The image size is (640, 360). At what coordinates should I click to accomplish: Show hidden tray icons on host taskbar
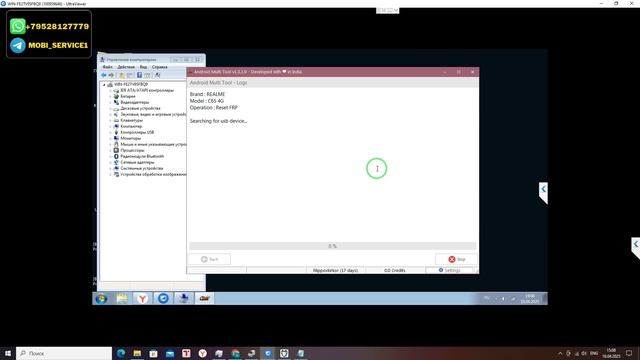click(560, 353)
